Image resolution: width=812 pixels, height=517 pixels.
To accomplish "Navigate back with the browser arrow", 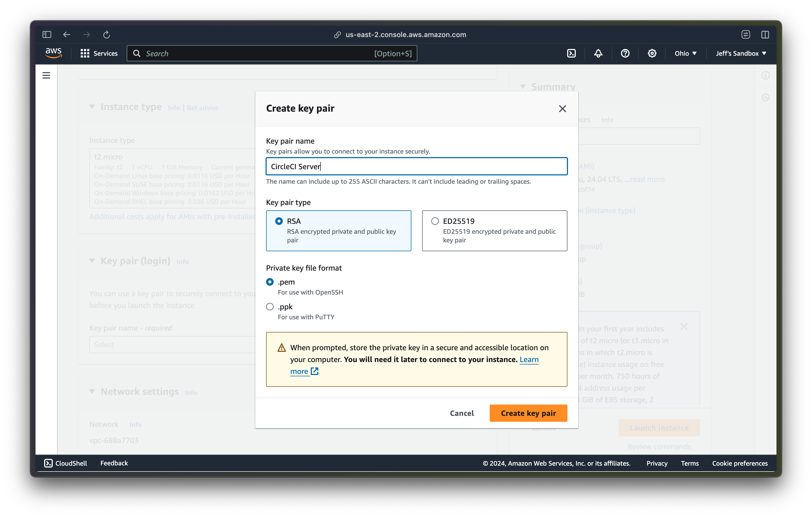I will coord(66,34).
